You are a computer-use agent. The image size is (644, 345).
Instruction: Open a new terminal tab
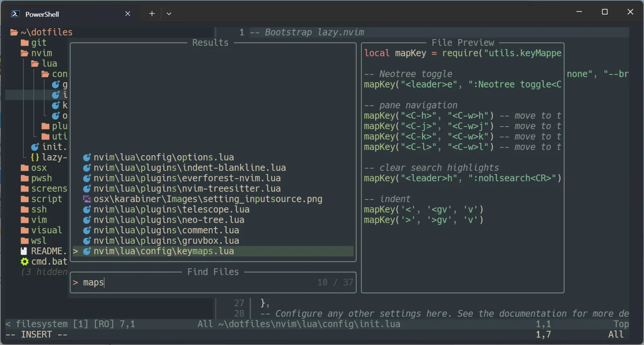pyautogui.click(x=152, y=14)
